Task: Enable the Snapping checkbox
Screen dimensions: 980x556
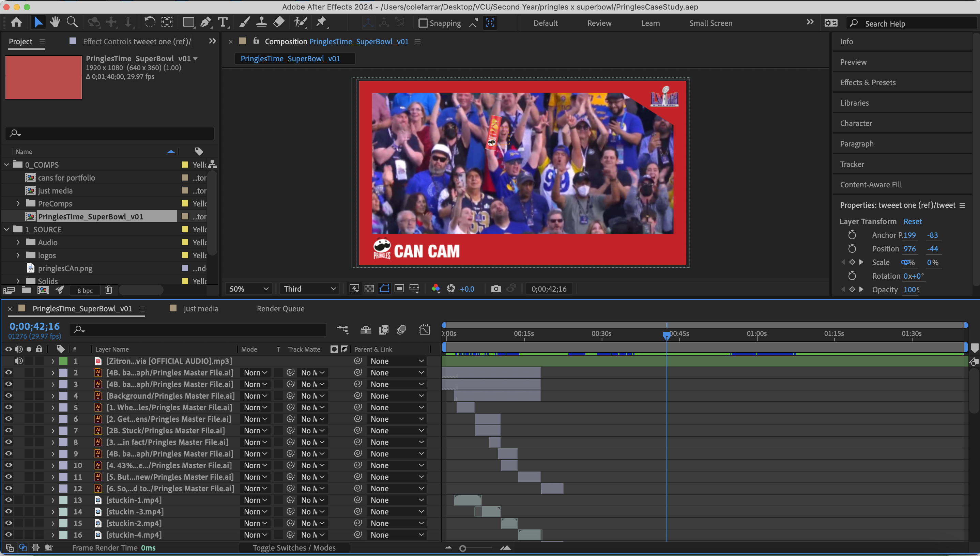Action: (423, 23)
